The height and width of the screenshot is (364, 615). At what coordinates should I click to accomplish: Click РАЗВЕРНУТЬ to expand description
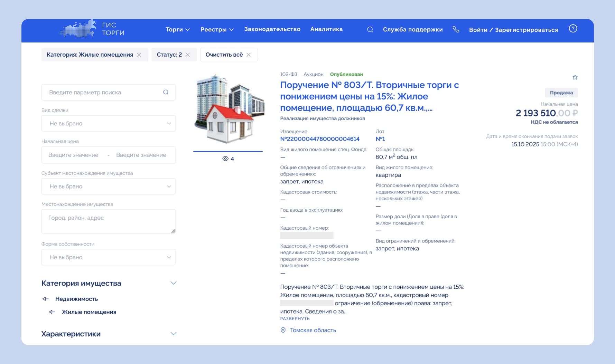click(295, 319)
